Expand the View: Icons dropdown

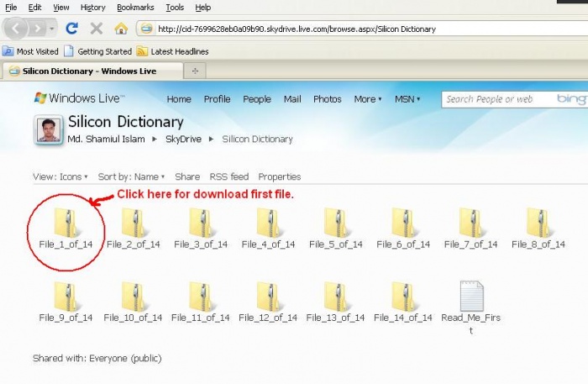[60, 177]
